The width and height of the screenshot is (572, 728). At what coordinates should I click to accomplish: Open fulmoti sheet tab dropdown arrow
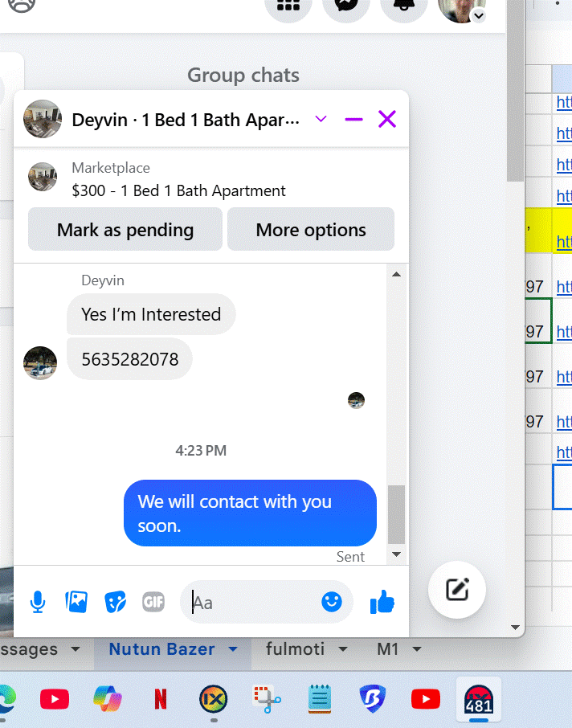[x=343, y=649]
